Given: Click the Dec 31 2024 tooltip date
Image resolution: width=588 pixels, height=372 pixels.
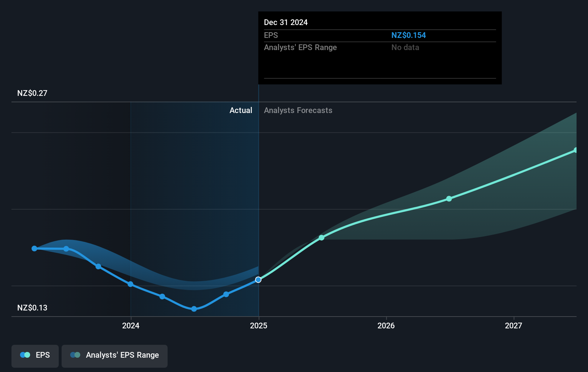Looking at the screenshot, I should pyautogui.click(x=286, y=22).
